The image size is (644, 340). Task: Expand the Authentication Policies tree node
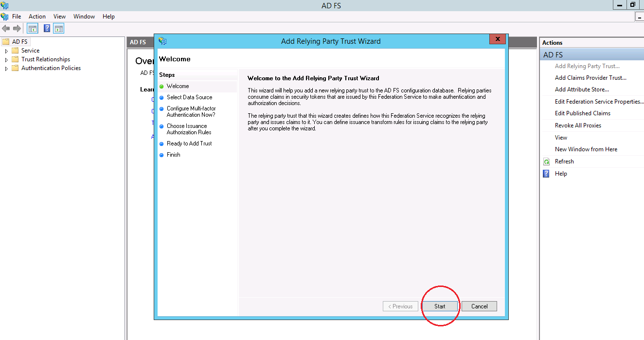point(6,68)
